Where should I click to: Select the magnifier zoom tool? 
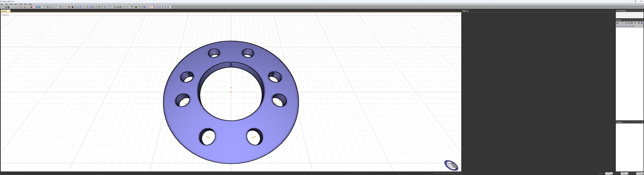(x=50, y=7)
